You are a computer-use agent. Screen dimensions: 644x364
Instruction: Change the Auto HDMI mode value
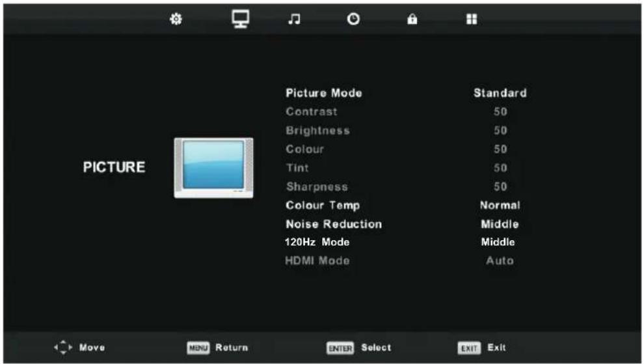(500, 260)
